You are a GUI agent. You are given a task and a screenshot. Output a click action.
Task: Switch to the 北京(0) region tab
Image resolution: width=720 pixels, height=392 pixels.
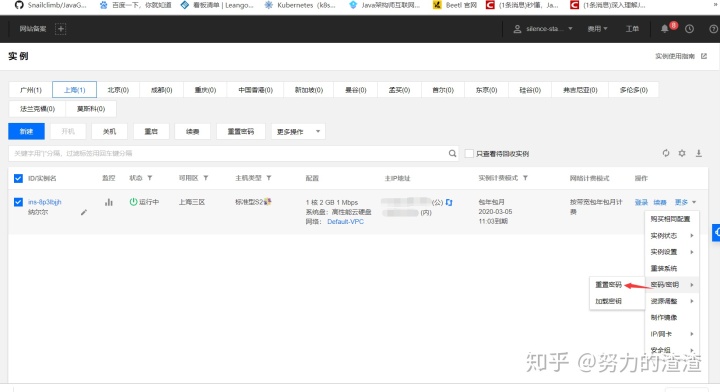pyautogui.click(x=118, y=90)
